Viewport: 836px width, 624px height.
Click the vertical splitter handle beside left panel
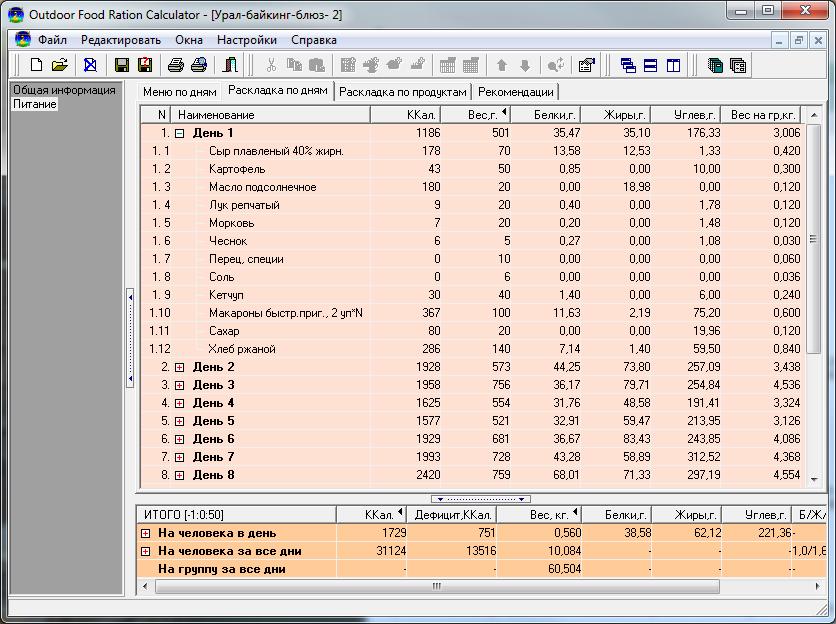tap(130, 338)
